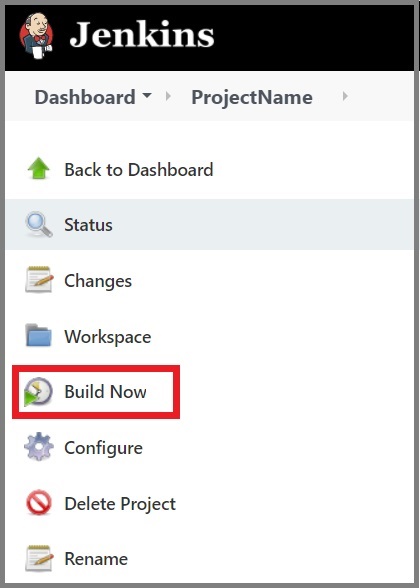Viewport: 420px width, 588px height.
Task: Start a build with Build Now
Action: (105, 392)
